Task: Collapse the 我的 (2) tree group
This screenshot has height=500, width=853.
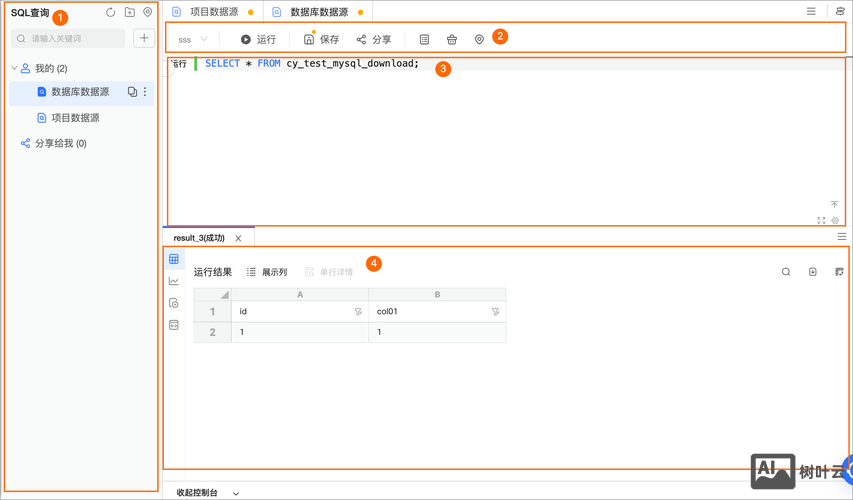Action: pyautogui.click(x=15, y=69)
